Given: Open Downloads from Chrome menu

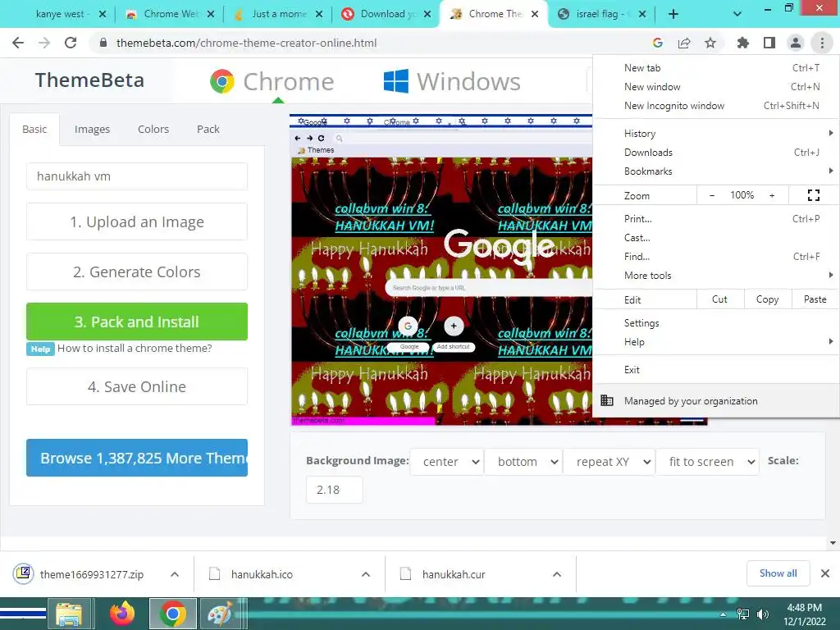Looking at the screenshot, I should (716, 152).
